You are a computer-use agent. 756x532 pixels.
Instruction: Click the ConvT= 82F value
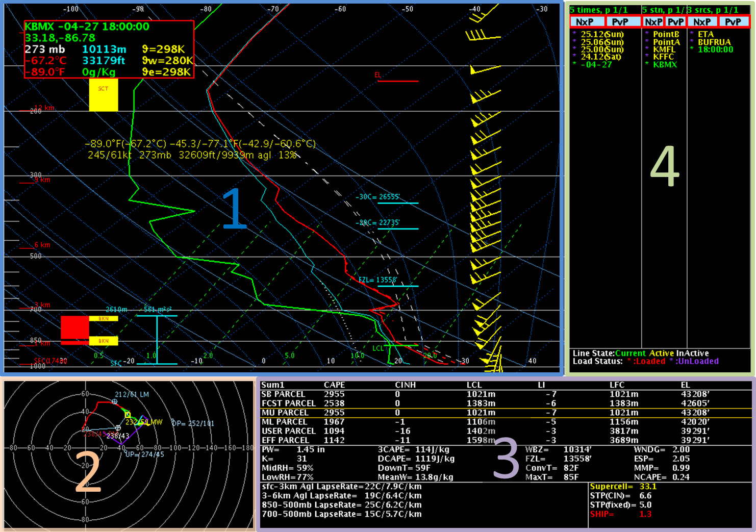[552, 468]
